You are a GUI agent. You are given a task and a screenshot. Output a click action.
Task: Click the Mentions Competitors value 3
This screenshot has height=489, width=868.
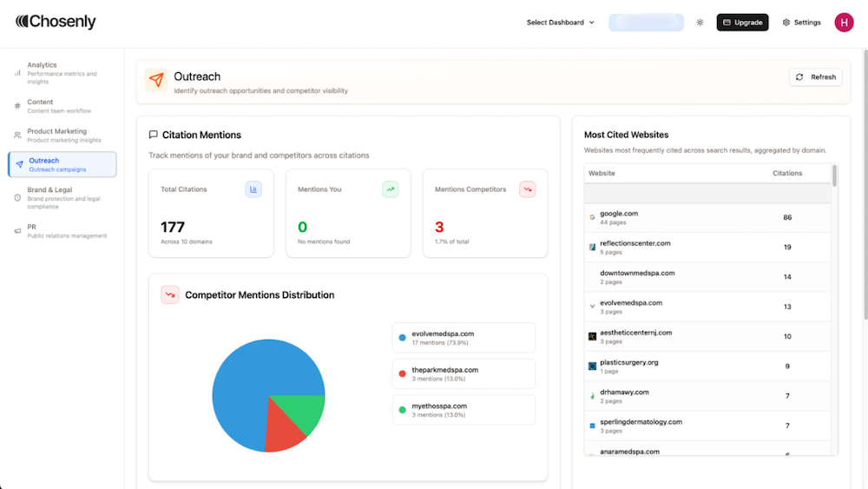[x=439, y=227]
